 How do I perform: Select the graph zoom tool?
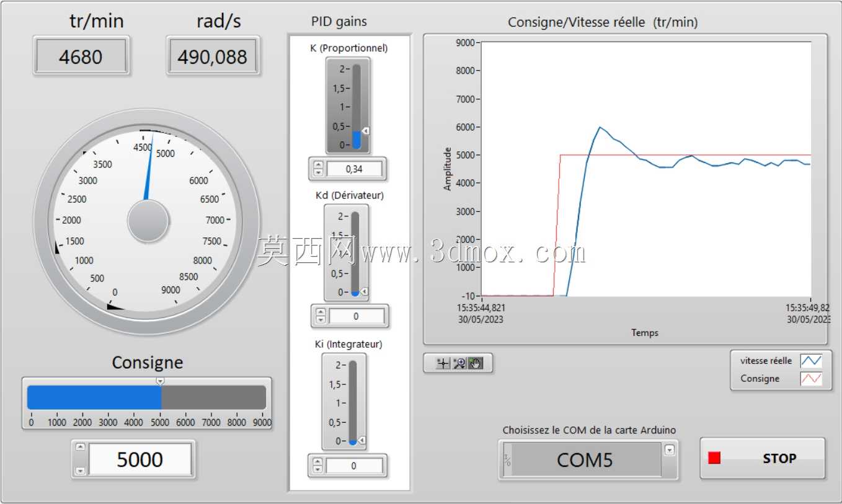pyautogui.click(x=459, y=363)
